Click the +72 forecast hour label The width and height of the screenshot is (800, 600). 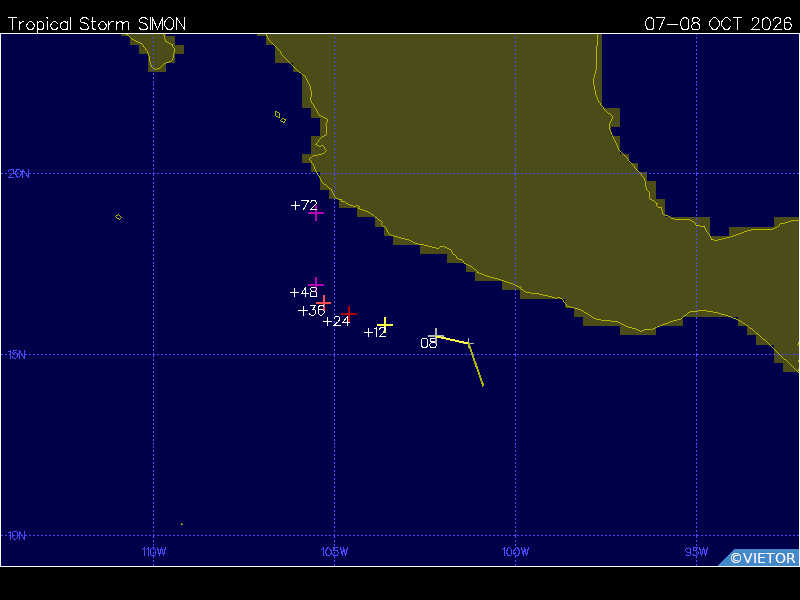304,205
